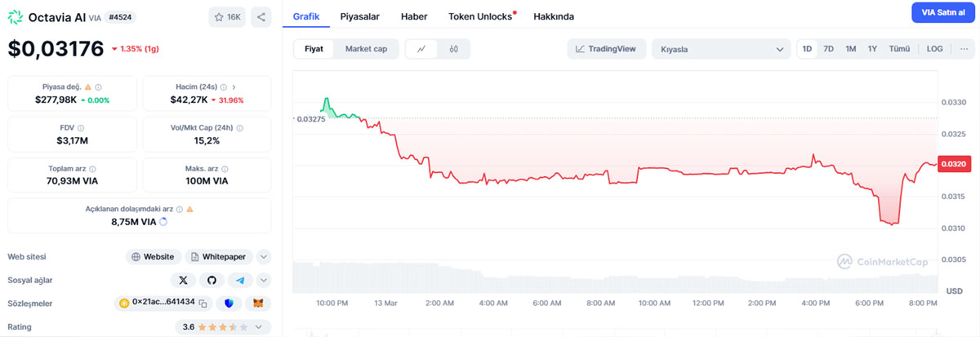Switch to the Grafik tab
The height and width of the screenshot is (337, 980).
tap(305, 16)
